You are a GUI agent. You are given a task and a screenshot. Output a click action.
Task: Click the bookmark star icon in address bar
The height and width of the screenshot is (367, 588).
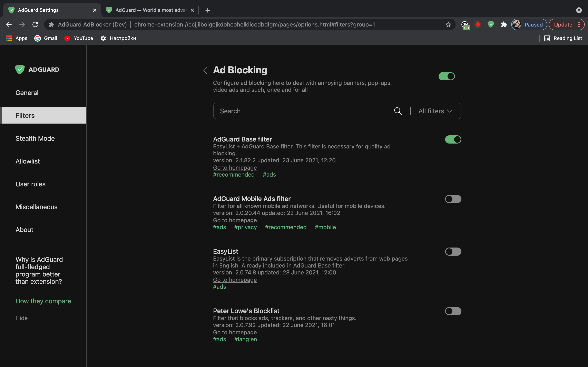pyautogui.click(x=448, y=24)
